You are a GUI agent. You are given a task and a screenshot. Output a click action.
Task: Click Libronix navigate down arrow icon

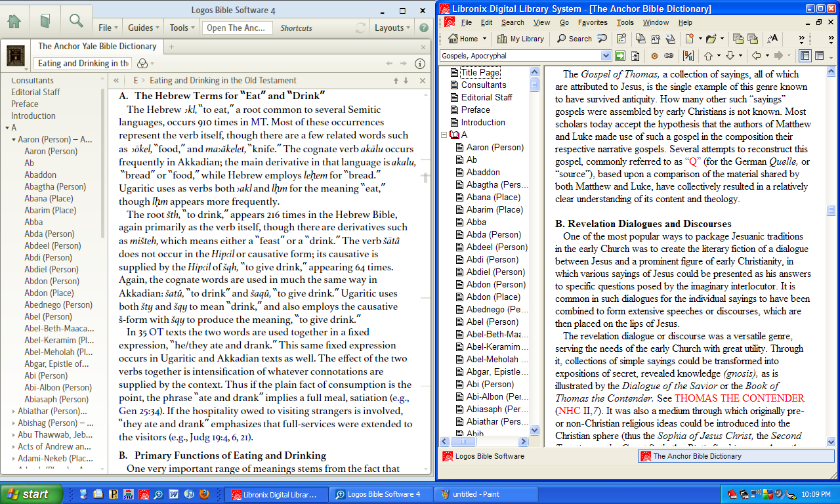pos(730,56)
